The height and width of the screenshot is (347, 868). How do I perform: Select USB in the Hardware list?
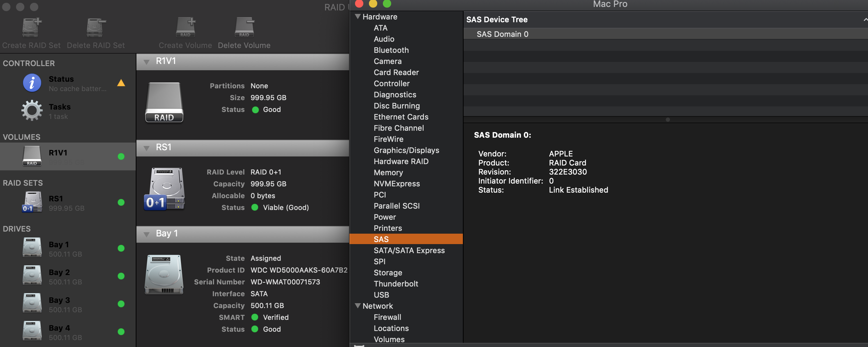tap(381, 295)
